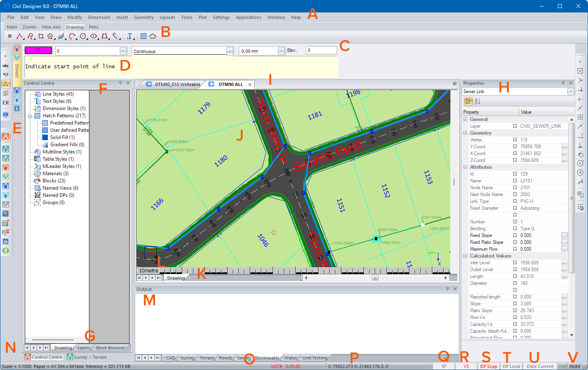Viewport: 588px width, 370px height.
Task: Open the Sewer Link object dropdown
Action: point(570,92)
